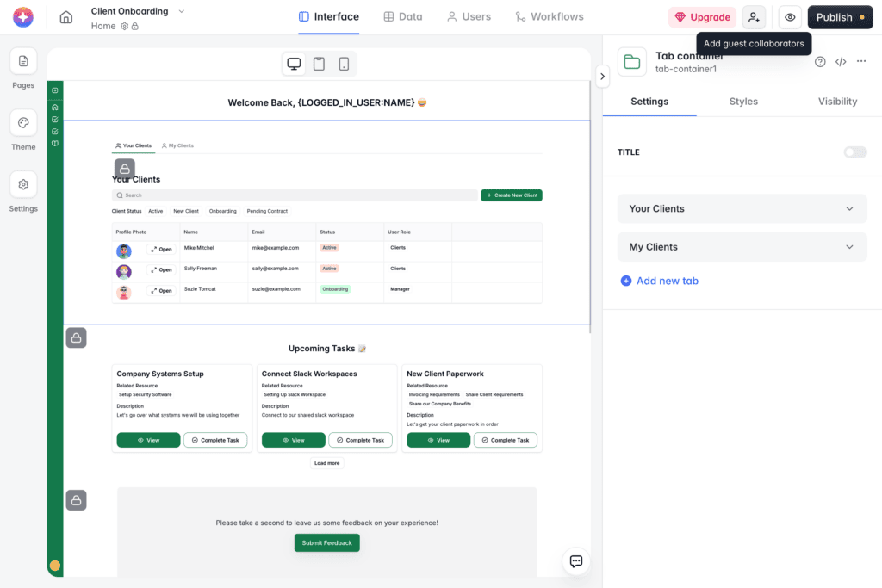Open the Pages panel

(23, 61)
